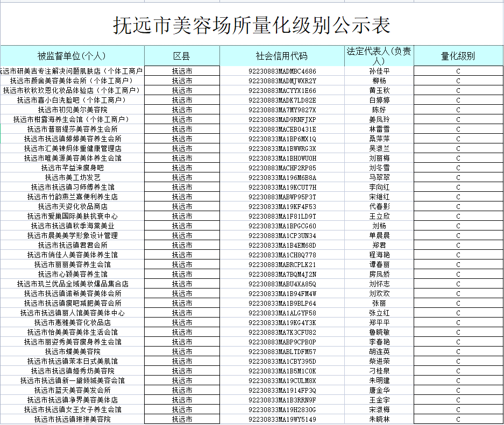Viewport: 504px width, 425px height.
Task: Click the representative 张立红
Action: pyautogui.click(x=379, y=313)
